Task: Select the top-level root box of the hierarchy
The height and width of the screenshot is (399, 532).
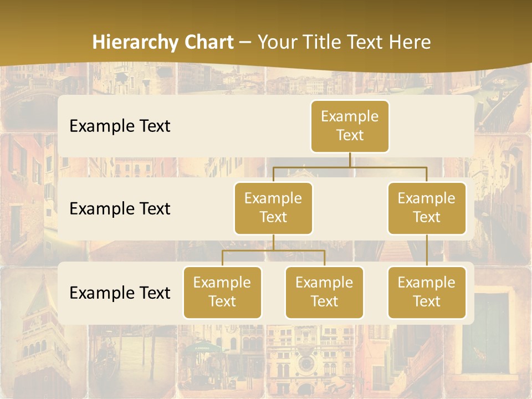Action: [350, 126]
